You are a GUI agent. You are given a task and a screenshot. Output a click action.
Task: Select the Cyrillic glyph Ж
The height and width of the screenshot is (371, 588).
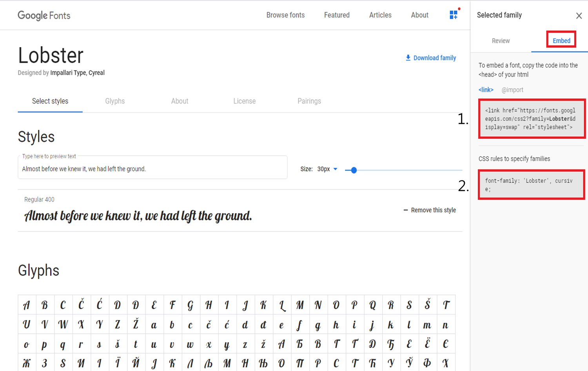tap(27, 363)
